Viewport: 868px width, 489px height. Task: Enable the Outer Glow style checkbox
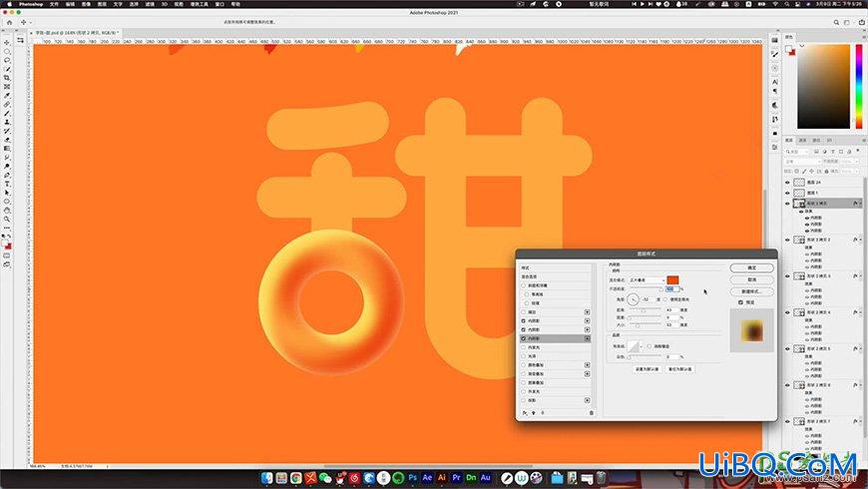(x=524, y=391)
